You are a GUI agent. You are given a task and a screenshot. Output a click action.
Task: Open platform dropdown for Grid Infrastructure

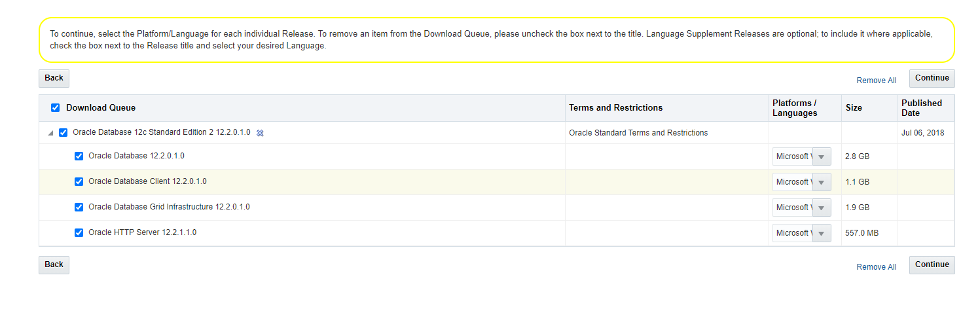coord(802,208)
